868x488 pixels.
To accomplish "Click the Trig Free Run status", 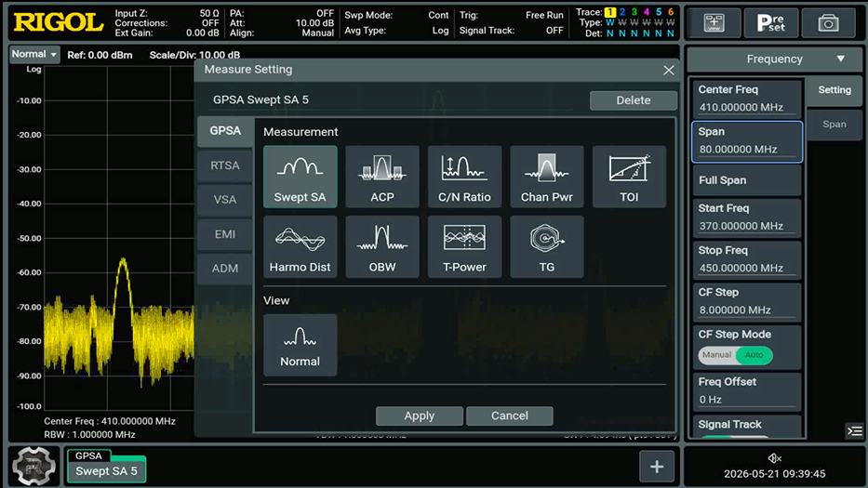I will (511, 15).
